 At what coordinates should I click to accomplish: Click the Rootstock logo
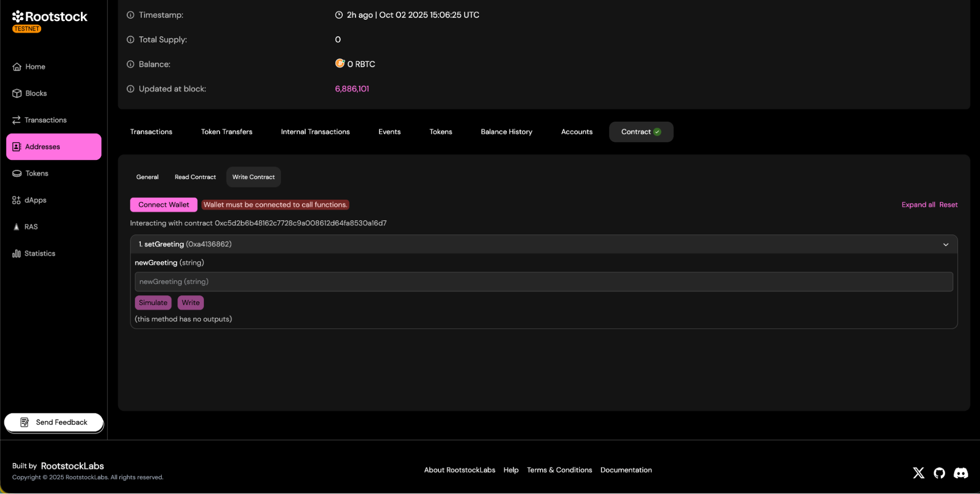pyautogui.click(x=50, y=17)
